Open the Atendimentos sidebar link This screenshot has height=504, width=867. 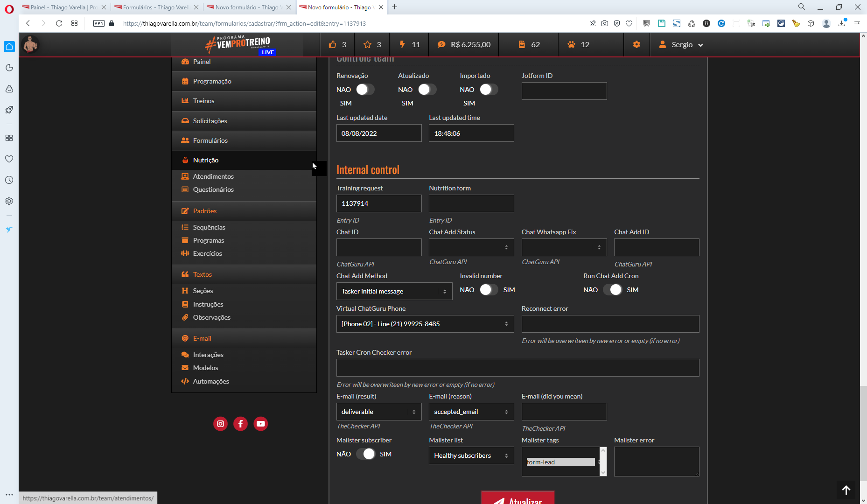pos(213,176)
